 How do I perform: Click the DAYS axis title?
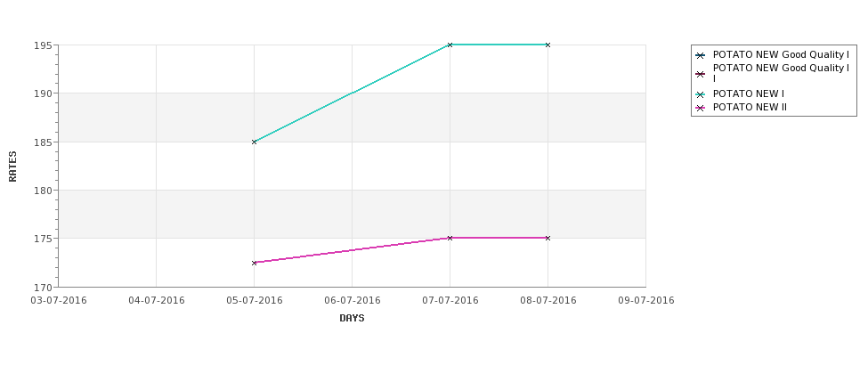point(352,319)
